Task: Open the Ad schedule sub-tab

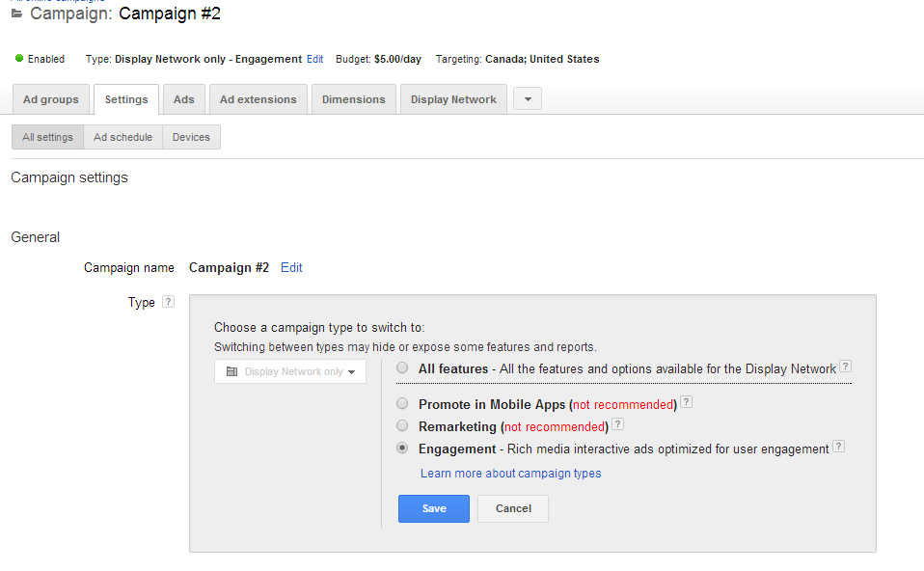Action: [122, 137]
